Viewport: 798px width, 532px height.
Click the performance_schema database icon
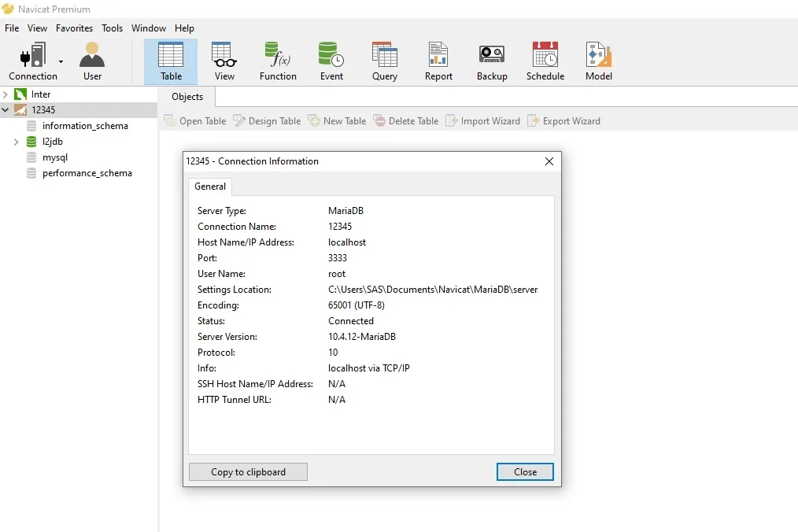pos(31,173)
